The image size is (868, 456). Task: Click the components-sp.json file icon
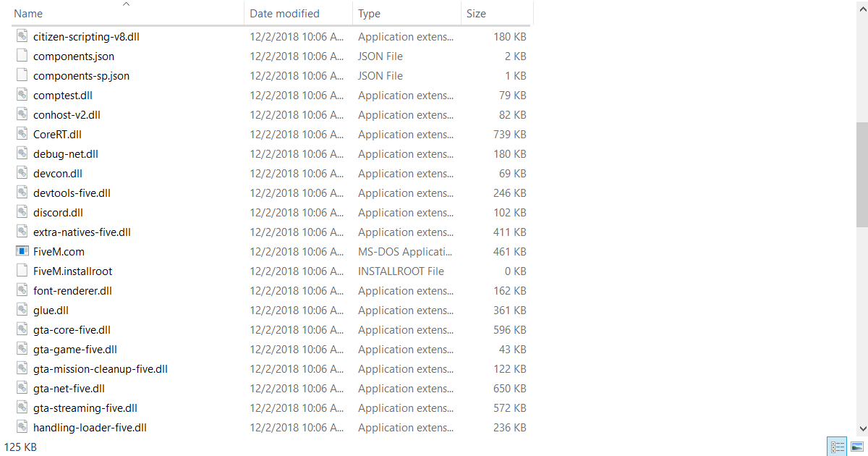pyautogui.click(x=22, y=76)
